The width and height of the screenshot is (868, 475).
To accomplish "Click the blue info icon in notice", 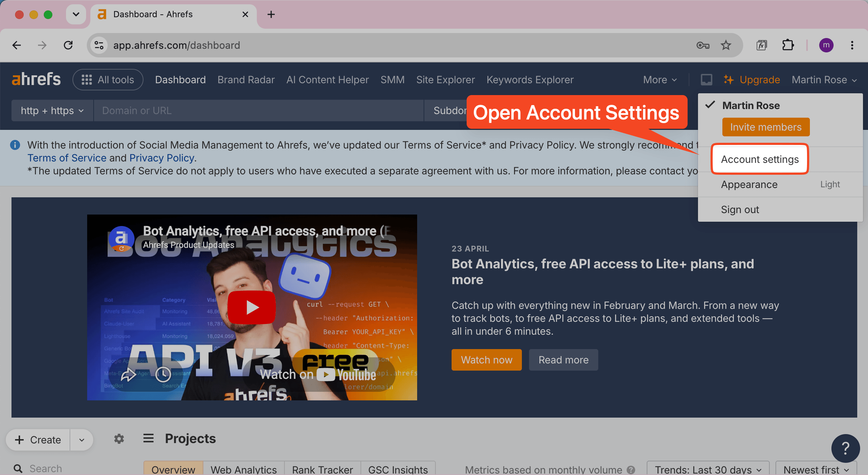I will tap(15, 145).
